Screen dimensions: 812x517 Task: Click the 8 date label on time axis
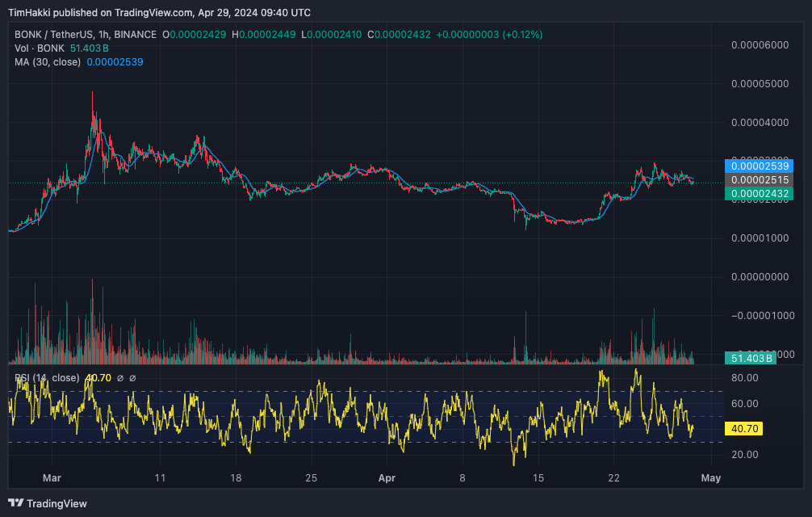(x=463, y=478)
